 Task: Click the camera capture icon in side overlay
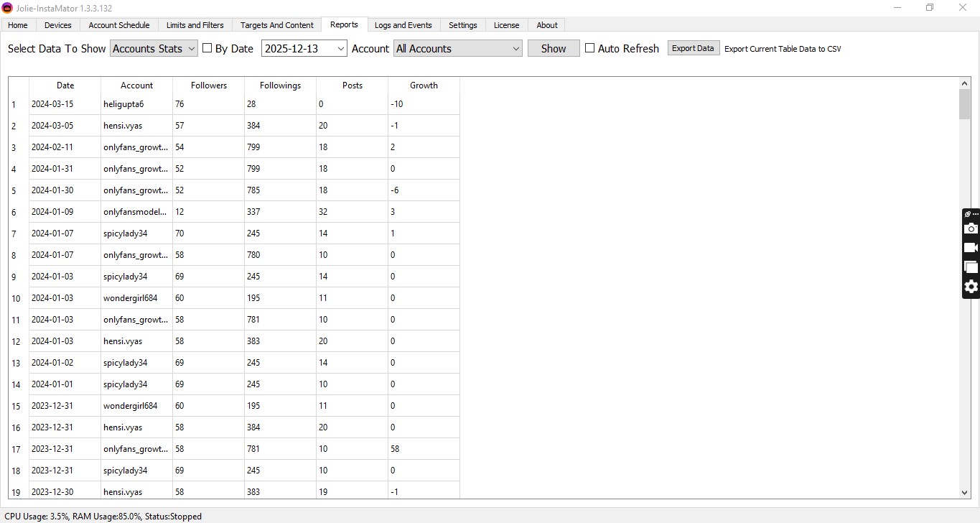(971, 228)
